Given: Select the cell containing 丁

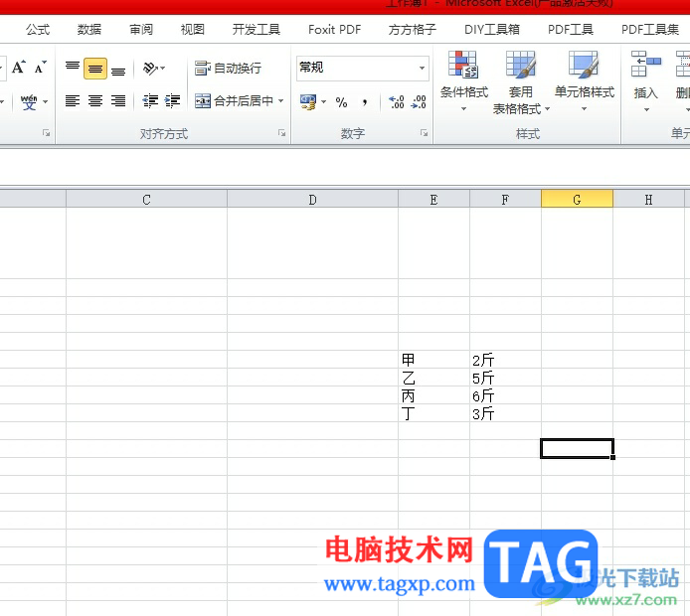Looking at the screenshot, I should click(433, 413).
